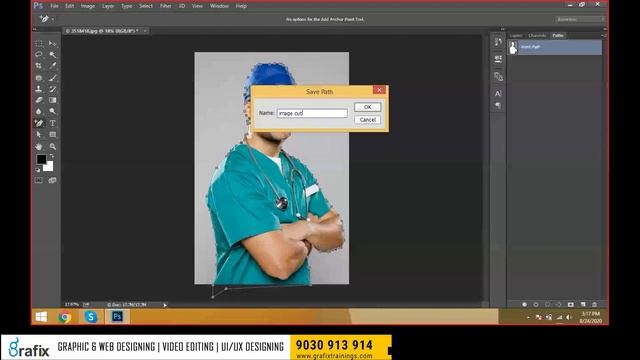Stroke path with brush
Image resolution: width=640 pixels, height=360 pixels.
[536, 304]
